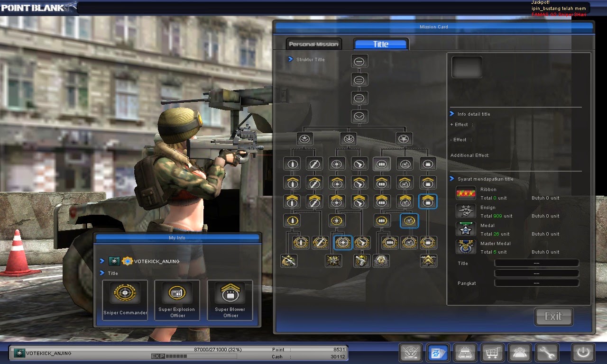Image resolution: width=607 pixels, height=364 pixels.
Task: Switch to the Personal Mission tab
Action: point(313,44)
